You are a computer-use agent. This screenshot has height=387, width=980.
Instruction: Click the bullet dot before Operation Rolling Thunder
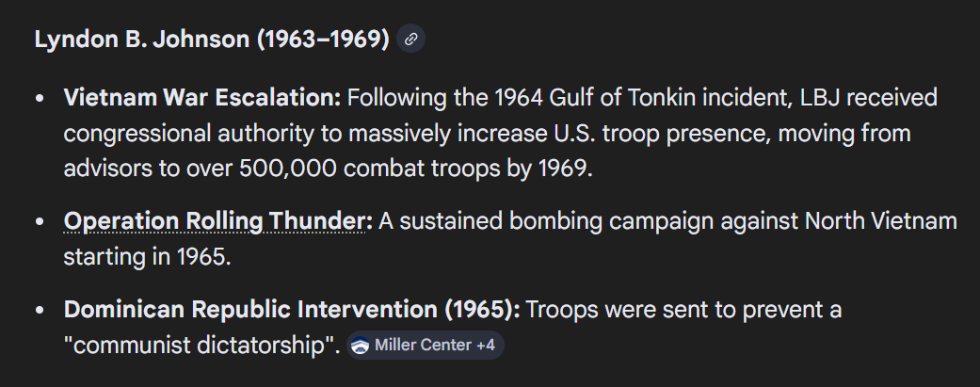click(x=40, y=222)
